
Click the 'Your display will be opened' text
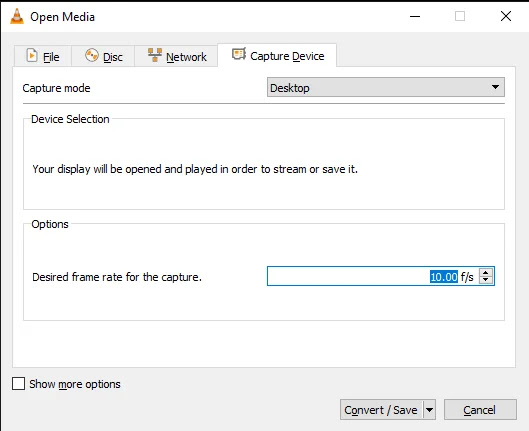coord(195,169)
